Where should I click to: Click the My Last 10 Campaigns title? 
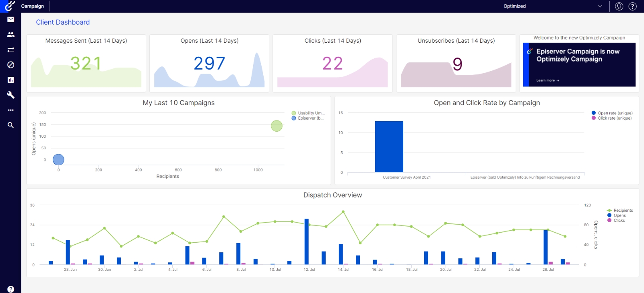(179, 103)
